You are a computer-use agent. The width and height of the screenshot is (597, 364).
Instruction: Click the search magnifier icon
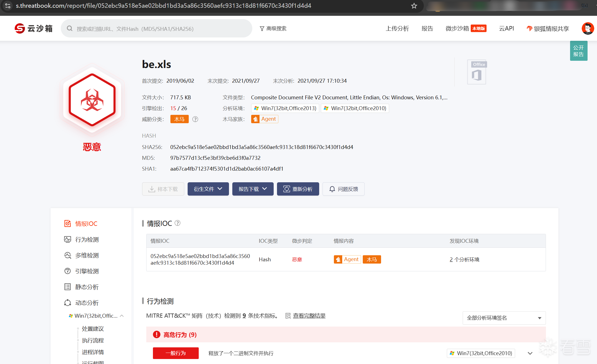pyautogui.click(x=70, y=29)
